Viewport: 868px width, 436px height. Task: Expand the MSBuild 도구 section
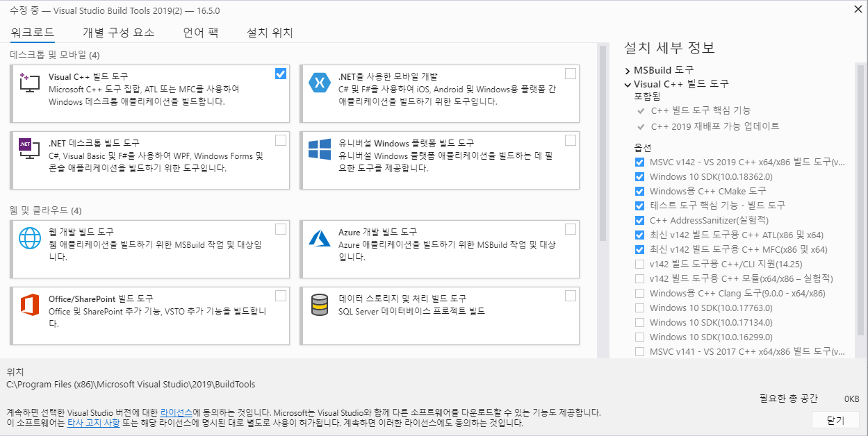[628, 71]
